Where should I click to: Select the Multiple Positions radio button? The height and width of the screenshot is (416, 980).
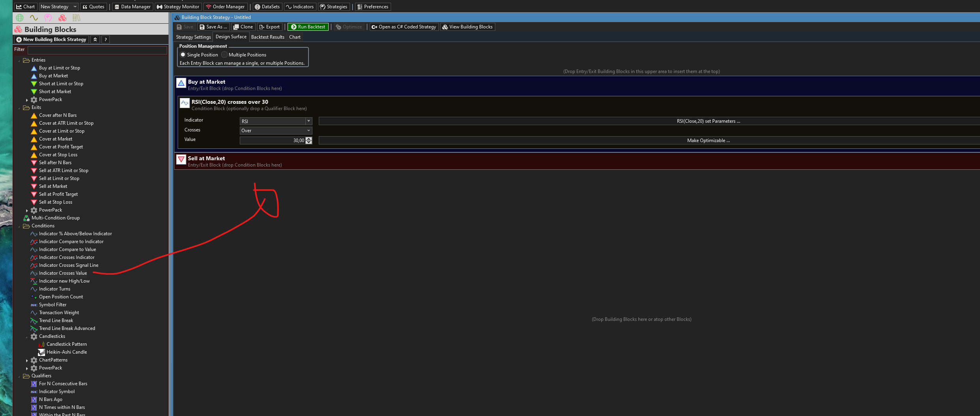point(224,54)
